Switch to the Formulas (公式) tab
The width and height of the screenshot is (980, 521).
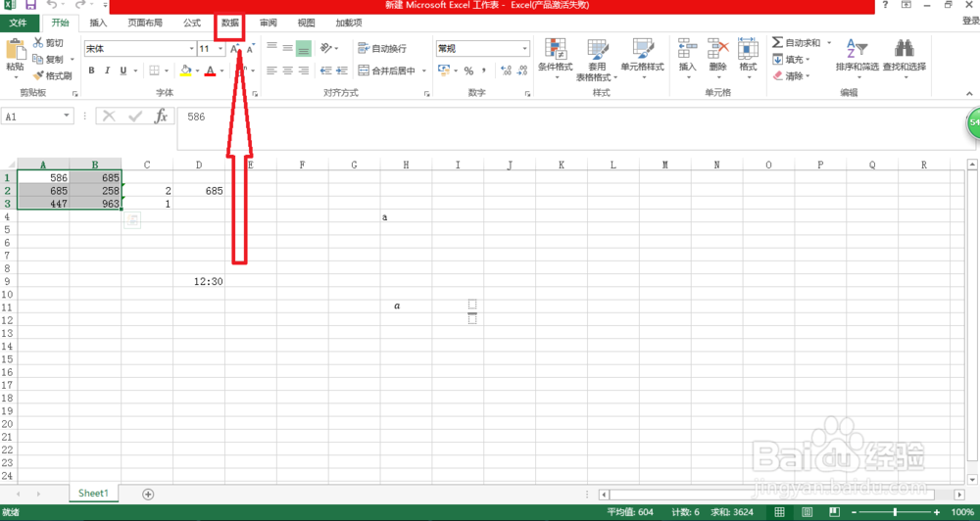[192, 23]
